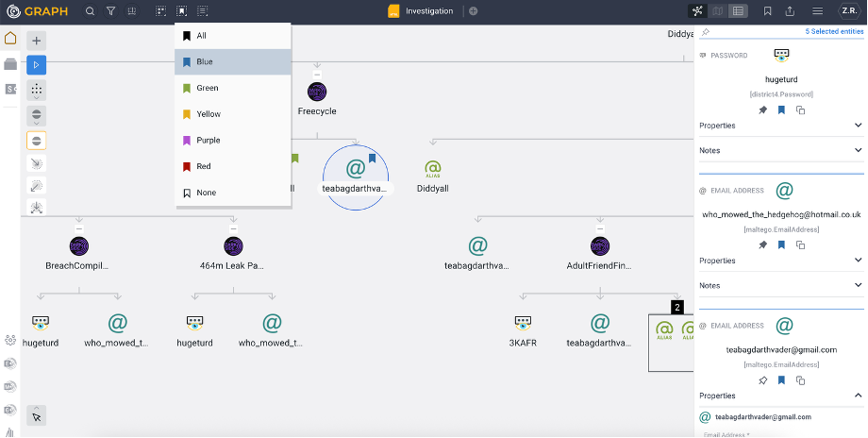Open the striped ball size dropdown
The width and height of the screenshot is (868, 438).
coord(37,116)
